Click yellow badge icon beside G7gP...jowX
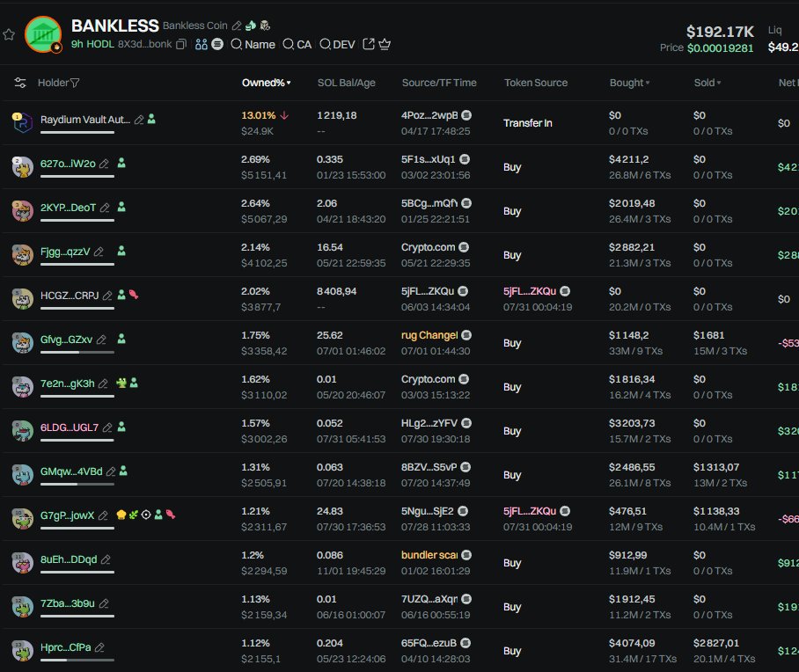 point(121,515)
